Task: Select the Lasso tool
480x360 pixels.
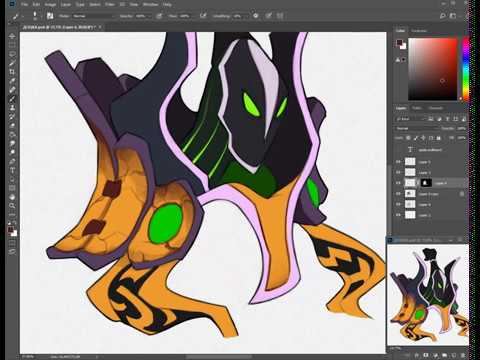Action: (12, 54)
